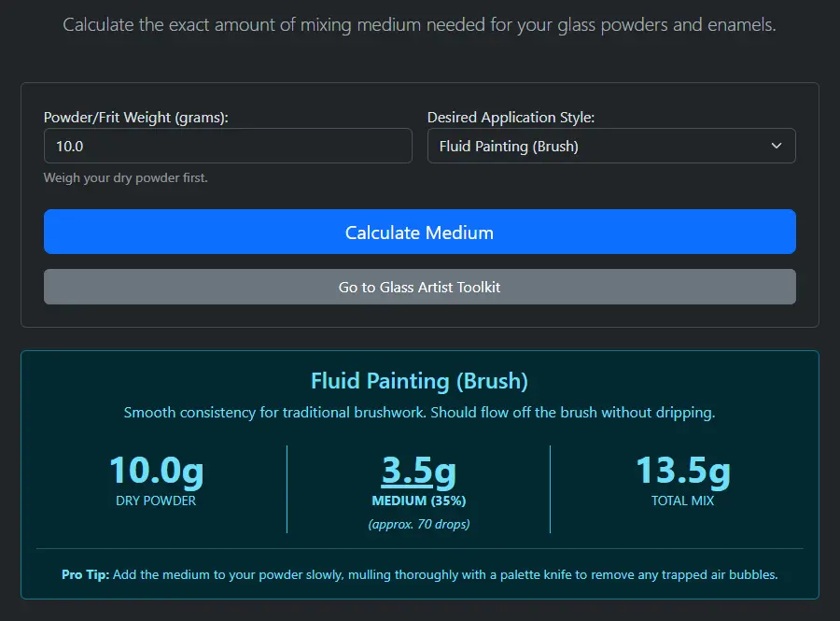This screenshot has height=621, width=840.
Task: Click the mixing medium calculator description header
Action: point(420,24)
